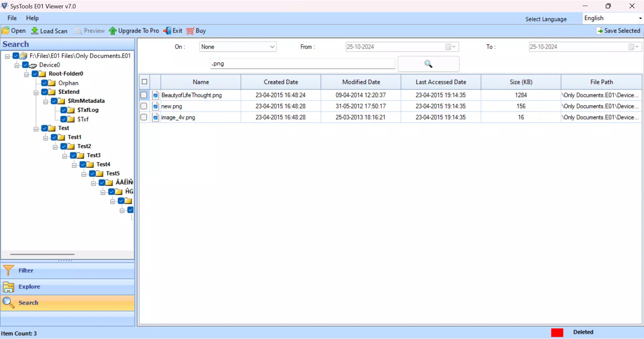Click the Open folder icon in toolbar

click(x=6, y=31)
